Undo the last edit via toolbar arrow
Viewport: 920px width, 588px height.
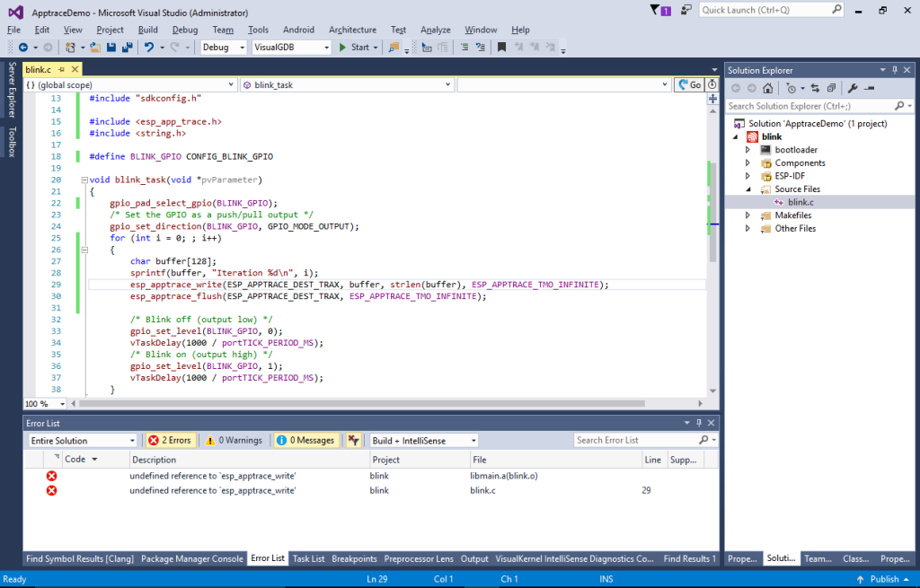click(x=149, y=48)
